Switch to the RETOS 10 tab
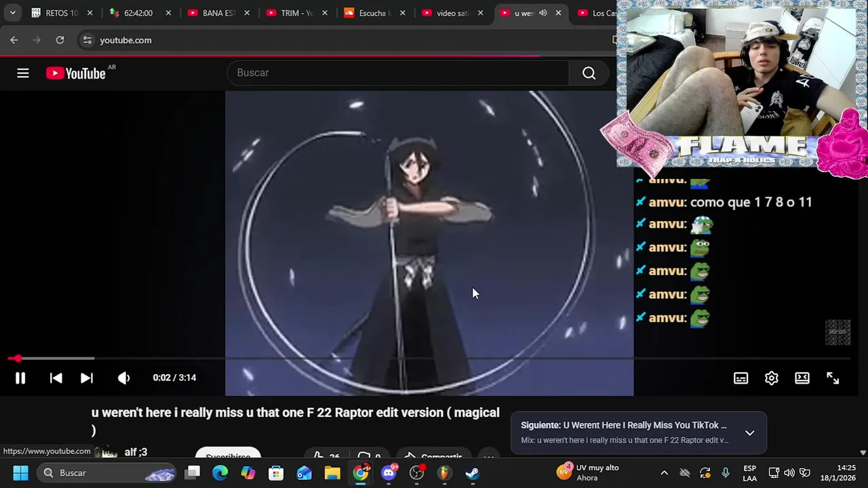Viewport: 868px width, 488px height. 62,13
